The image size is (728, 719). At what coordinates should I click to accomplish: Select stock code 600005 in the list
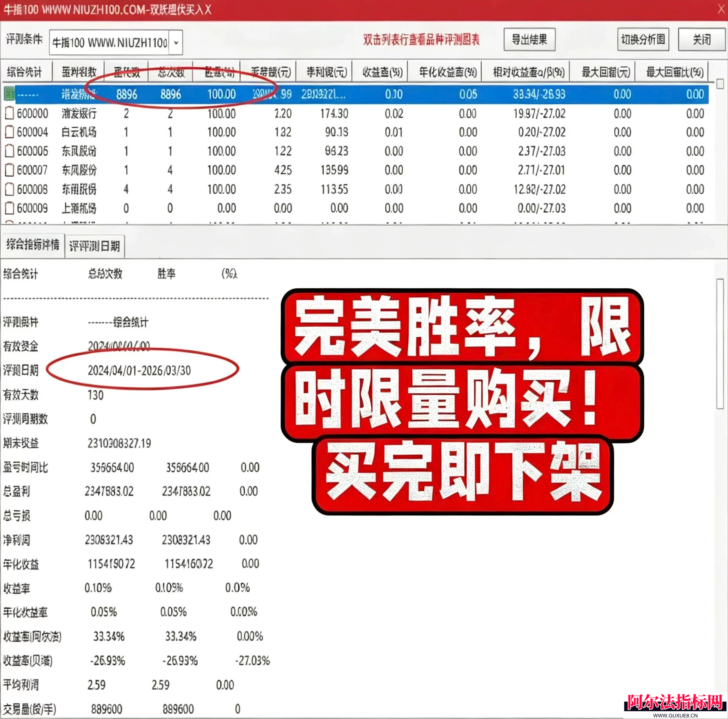coord(33,151)
